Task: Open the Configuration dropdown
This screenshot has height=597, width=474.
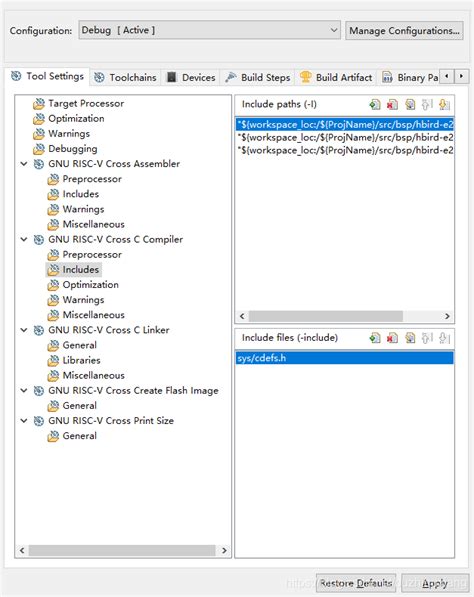Action: point(209,30)
